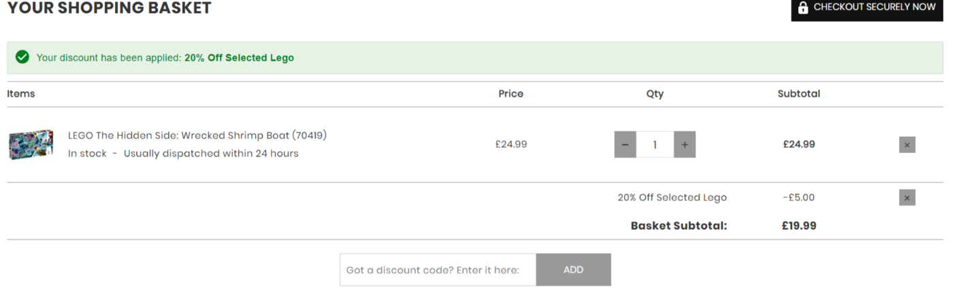Viewport: 980px width, 296px height.
Task: Click the bold discount text in green banner
Action: (239, 58)
